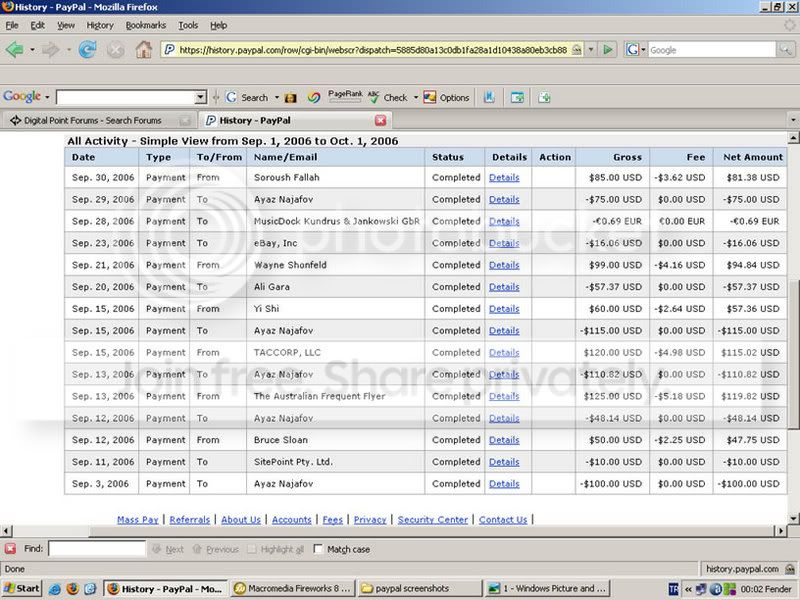Click the Net Amount column header
Viewport: 800px width, 600px height.
[750, 157]
